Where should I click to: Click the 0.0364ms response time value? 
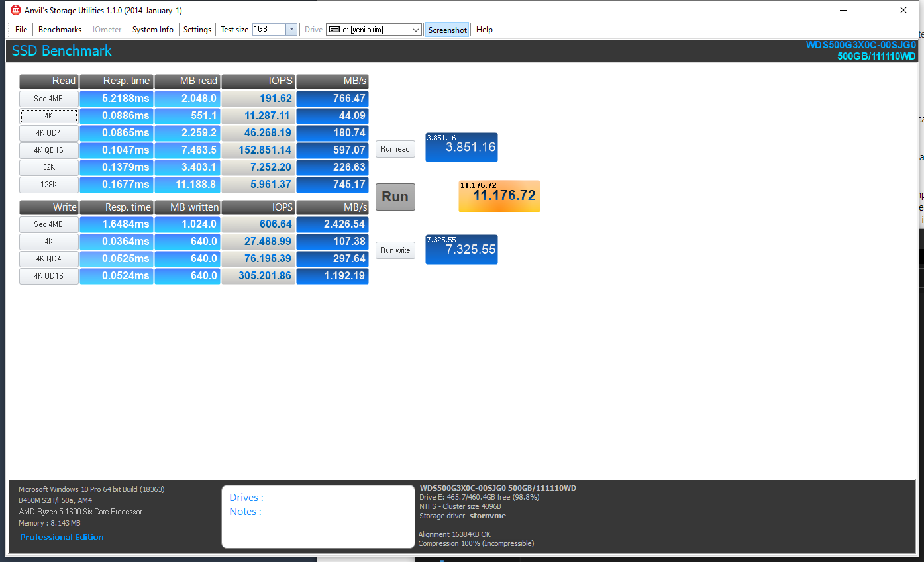click(x=117, y=242)
